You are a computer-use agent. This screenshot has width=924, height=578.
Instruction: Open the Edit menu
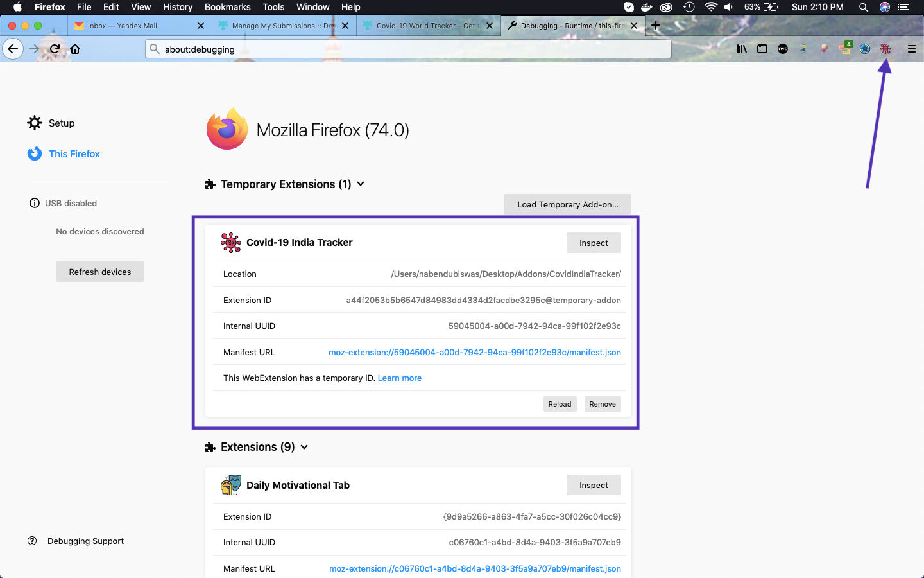pos(111,7)
